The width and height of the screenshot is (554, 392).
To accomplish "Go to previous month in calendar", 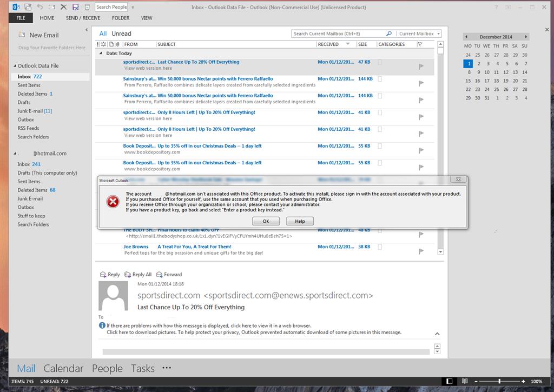I will coord(466,37).
